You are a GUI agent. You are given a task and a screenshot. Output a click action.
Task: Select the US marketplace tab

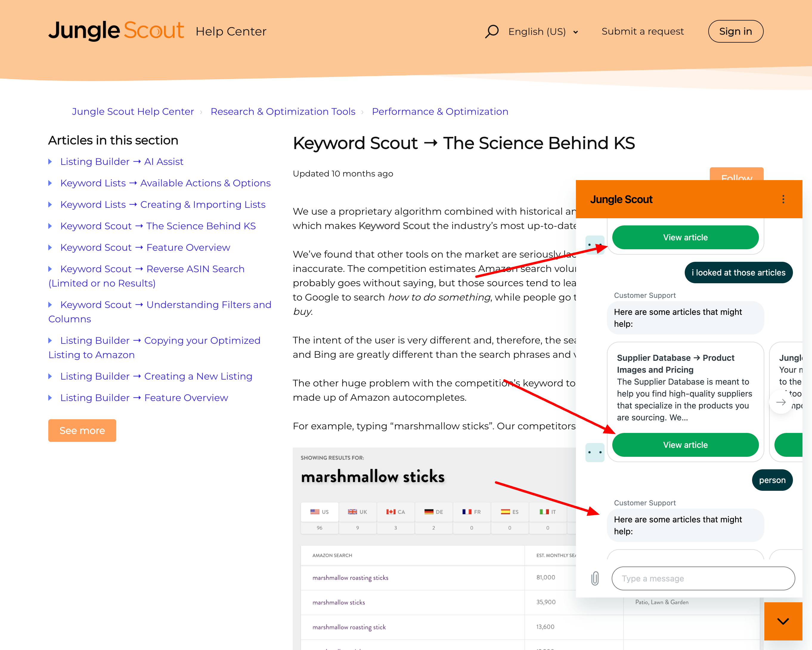click(x=319, y=512)
